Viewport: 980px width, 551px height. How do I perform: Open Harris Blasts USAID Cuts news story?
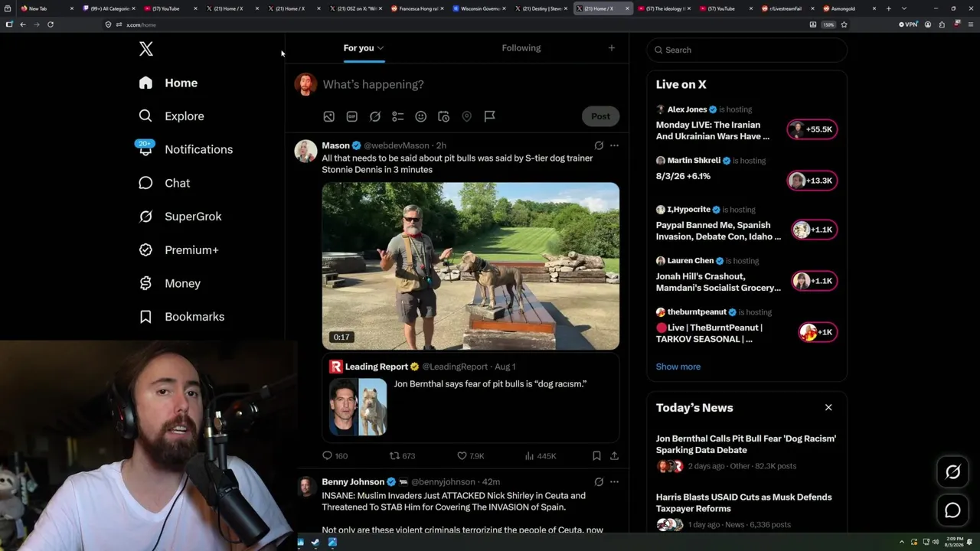746,510
